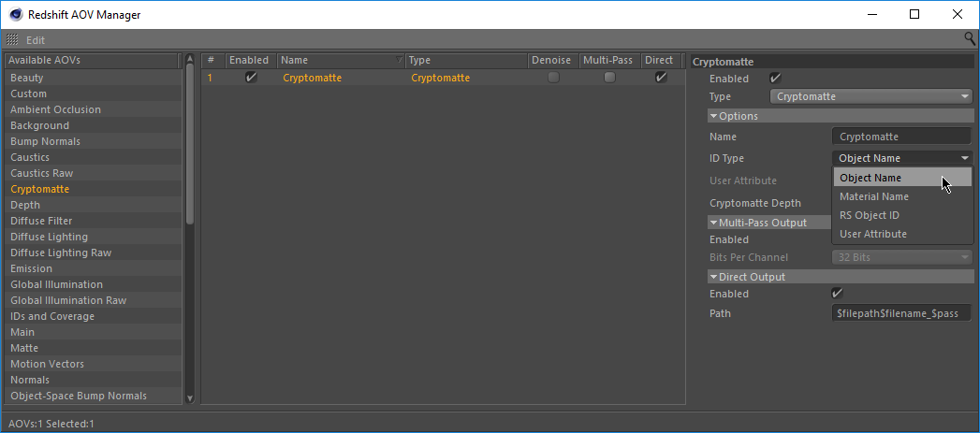Enable Multi-Pass for the Cryptomatte AOV row

point(609,78)
